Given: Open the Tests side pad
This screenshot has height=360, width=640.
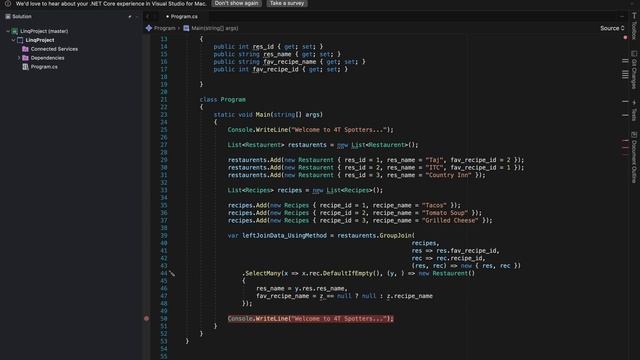Looking at the screenshot, I should point(634,111).
